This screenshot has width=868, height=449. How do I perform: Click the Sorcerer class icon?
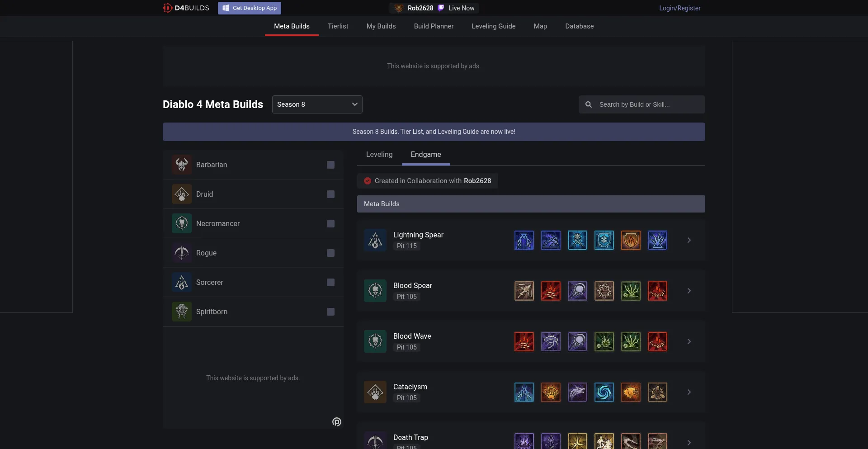pyautogui.click(x=182, y=282)
